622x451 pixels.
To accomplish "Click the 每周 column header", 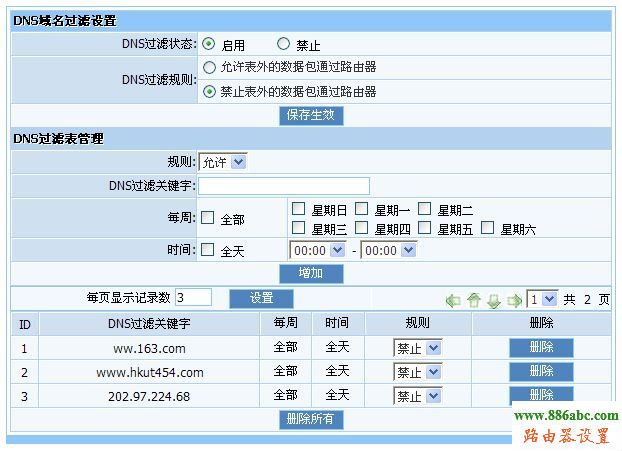I will point(286,323).
